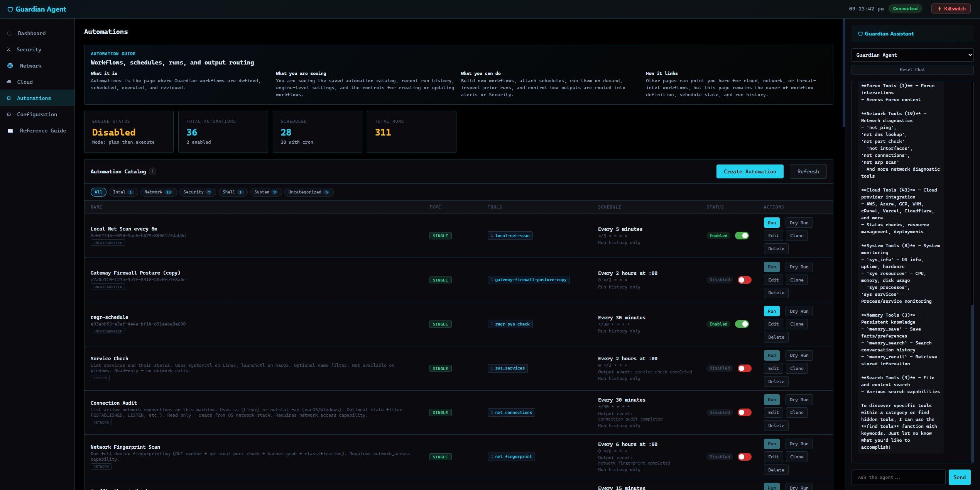Delete the Connection Audit automation

[x=776, y=426]
